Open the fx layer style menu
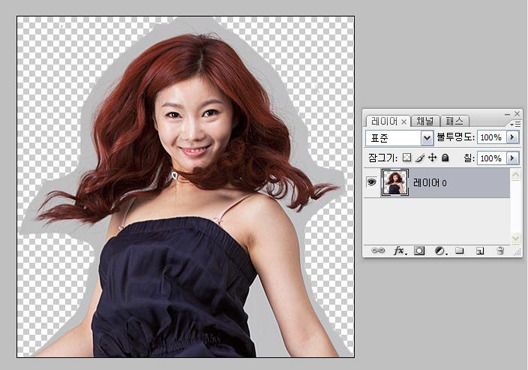Image resolution: width=528 pixels, height=370 pixels. click(400, 251)
